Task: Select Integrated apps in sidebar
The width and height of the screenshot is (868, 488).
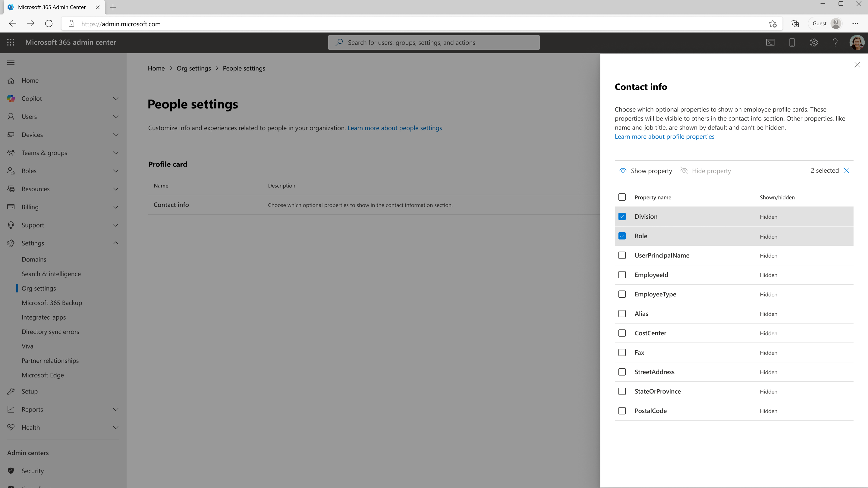Action: click(43, 317)
